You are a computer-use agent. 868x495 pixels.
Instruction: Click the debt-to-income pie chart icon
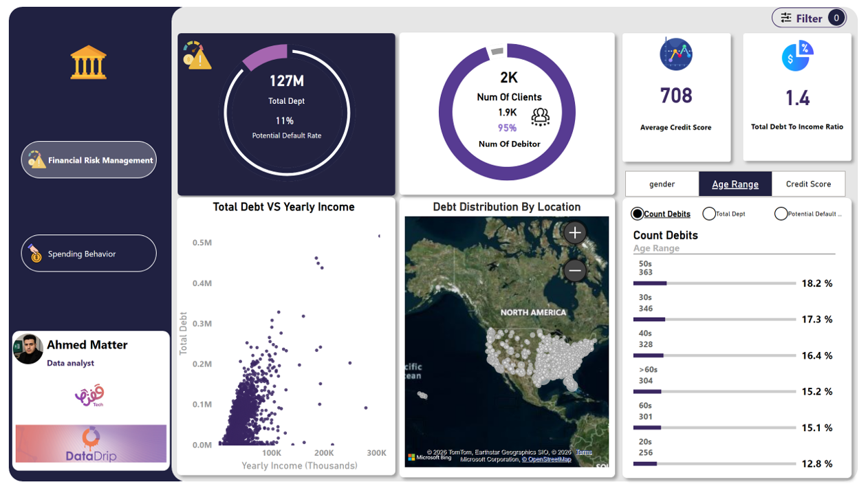point(797,56)
